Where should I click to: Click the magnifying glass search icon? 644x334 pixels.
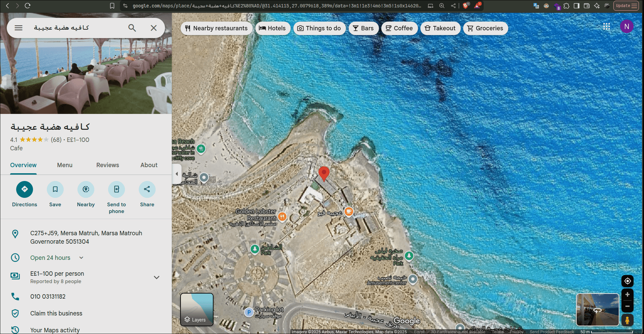pyautogui.click(x=132, y=28)
